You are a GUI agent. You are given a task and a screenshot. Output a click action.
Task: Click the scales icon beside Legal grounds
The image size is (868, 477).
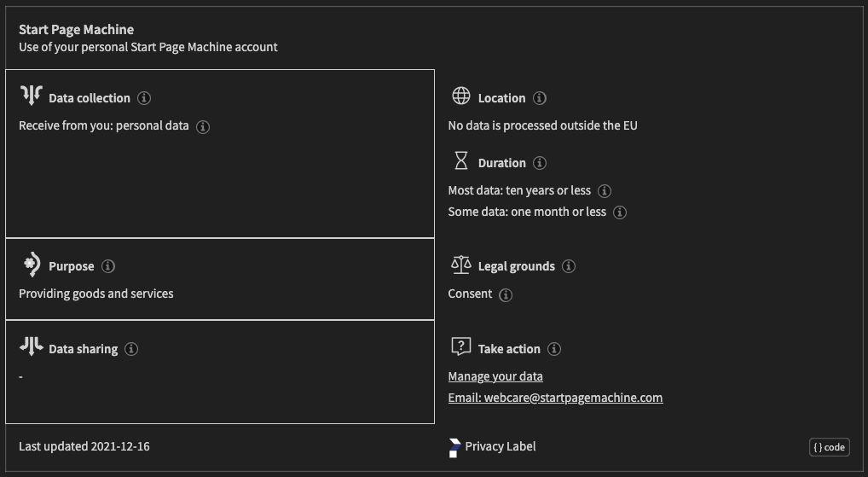[x=461, y=265]
